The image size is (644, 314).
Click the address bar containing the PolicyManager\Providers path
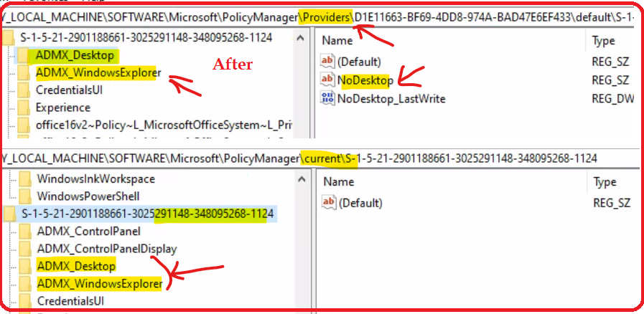point(320,17)
